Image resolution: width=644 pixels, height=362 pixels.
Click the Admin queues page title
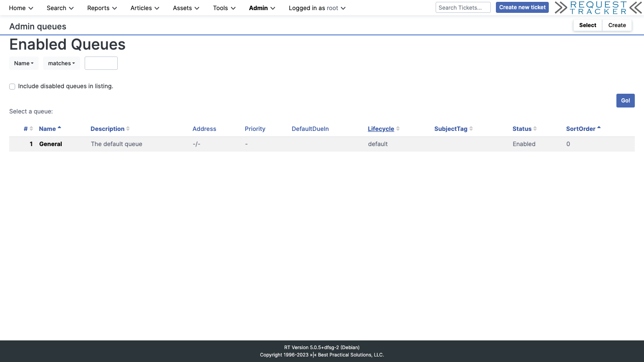[x=38, y=27]
